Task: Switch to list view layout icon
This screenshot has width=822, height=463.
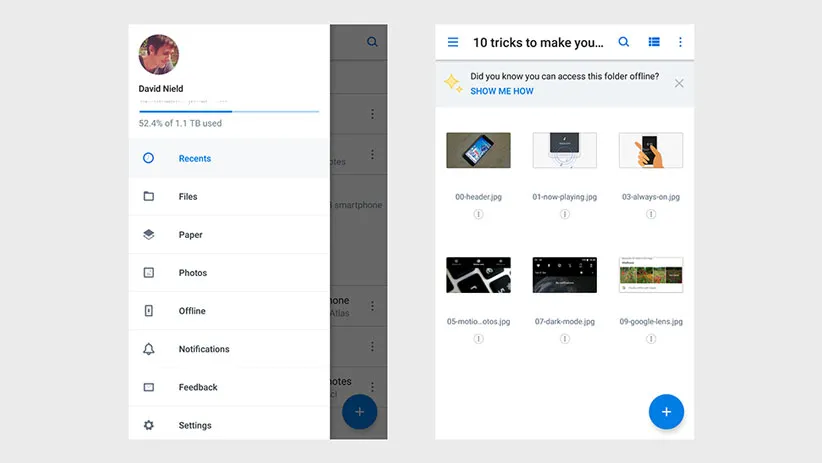Action: pos(654,43)
